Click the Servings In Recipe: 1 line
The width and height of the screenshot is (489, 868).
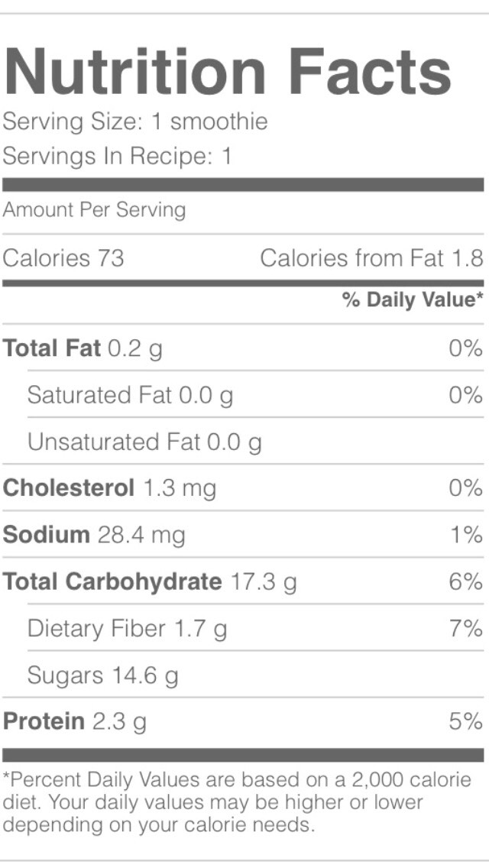point(118,157)
